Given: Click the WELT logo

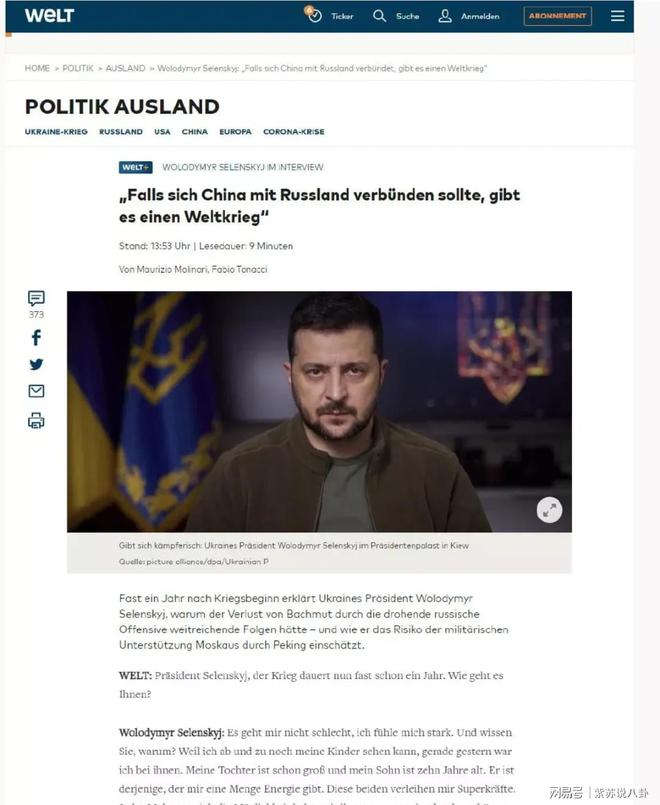Looking at the screenshot, I should pos(49,15).
